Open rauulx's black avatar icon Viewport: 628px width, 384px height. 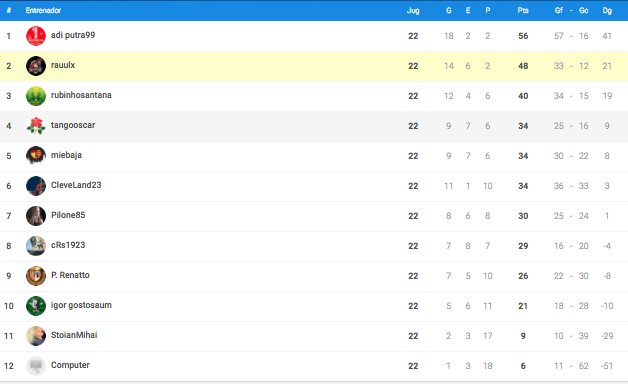coord(36,66)
